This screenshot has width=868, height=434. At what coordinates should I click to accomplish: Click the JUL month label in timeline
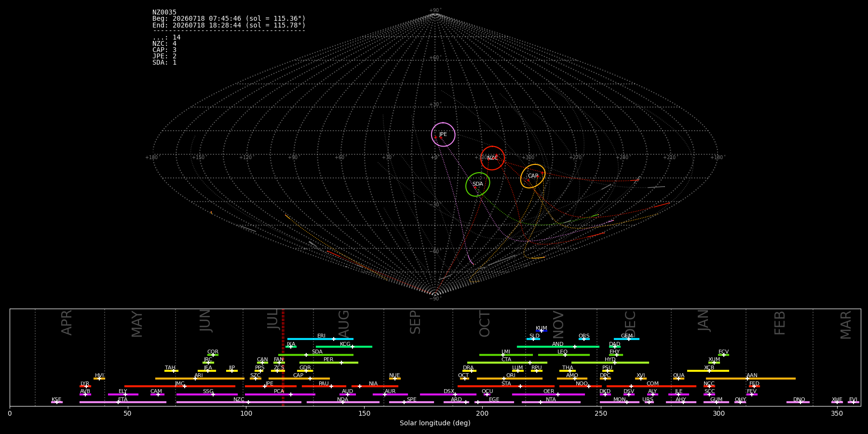pyautogui.click(x=273, y=319)
